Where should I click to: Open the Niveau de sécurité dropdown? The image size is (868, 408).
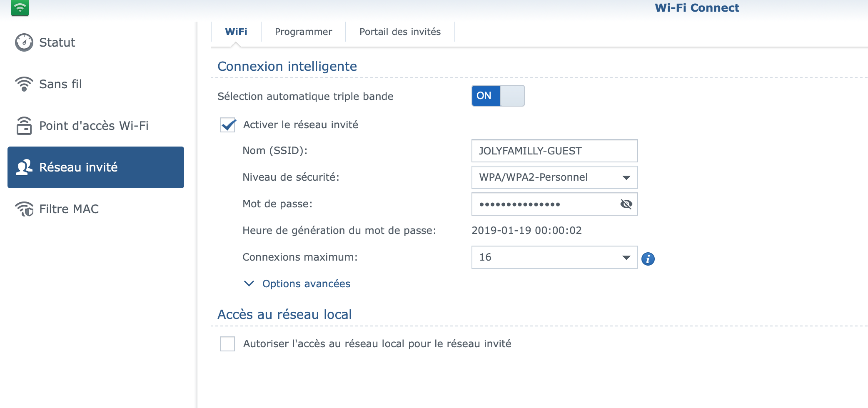click(x=554, y=177)
